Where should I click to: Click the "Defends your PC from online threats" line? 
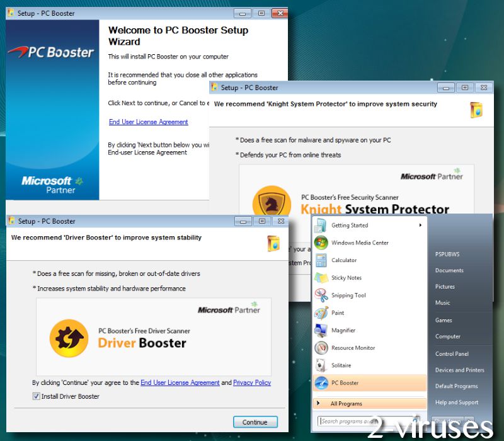(x=288, y=155)
